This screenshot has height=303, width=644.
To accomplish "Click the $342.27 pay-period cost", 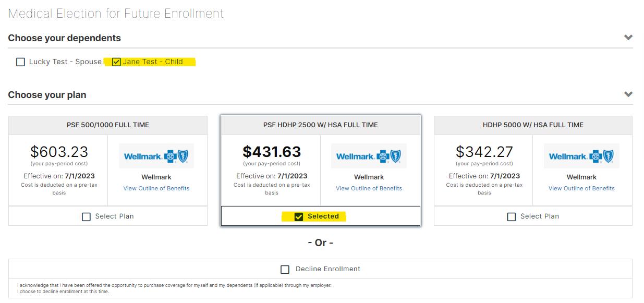I will click(484, 152).
